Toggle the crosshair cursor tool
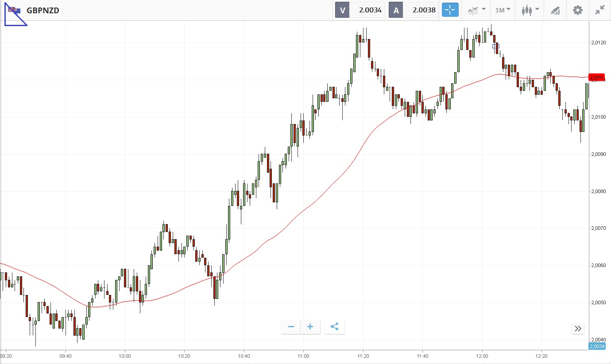This screenshot has width=611, height=364. [x=450, y=10]
